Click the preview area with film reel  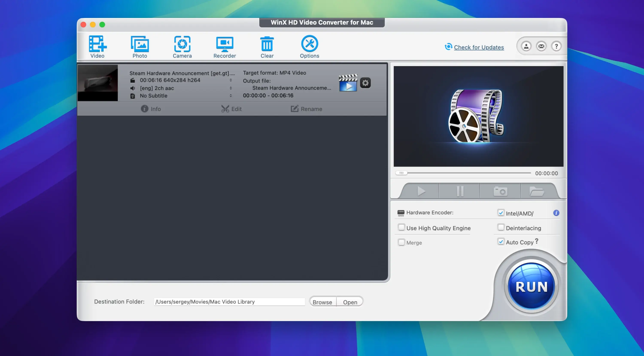coord(478,116)
